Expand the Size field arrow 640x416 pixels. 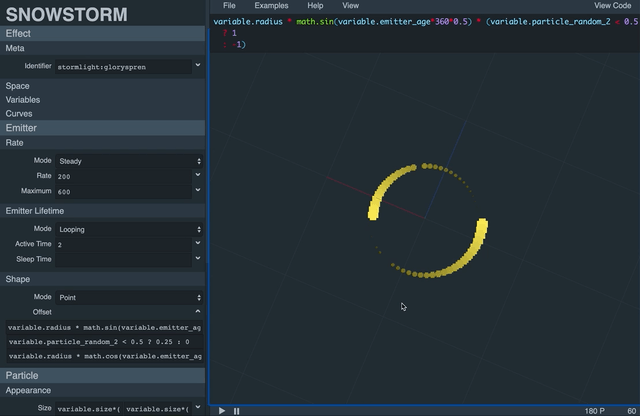tap(198, 407)
